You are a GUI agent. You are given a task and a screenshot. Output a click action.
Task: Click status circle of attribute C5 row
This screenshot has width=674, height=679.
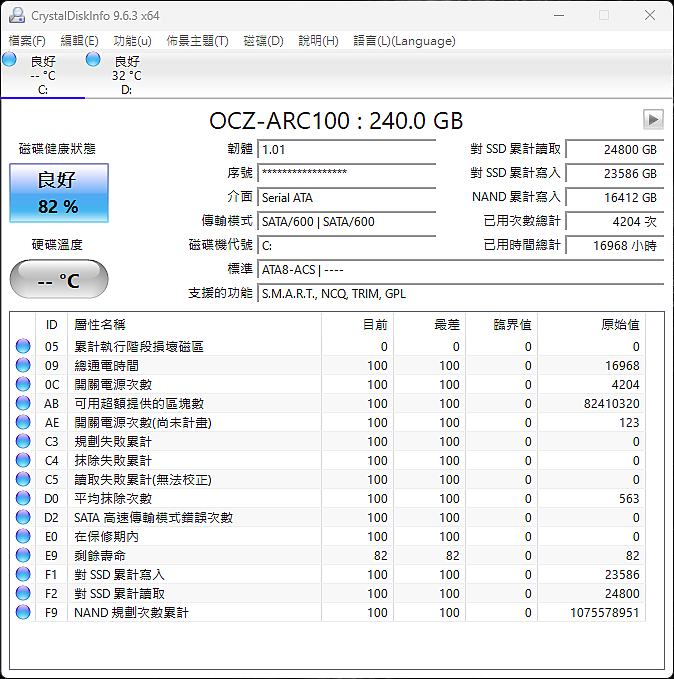tap(23, 479)
